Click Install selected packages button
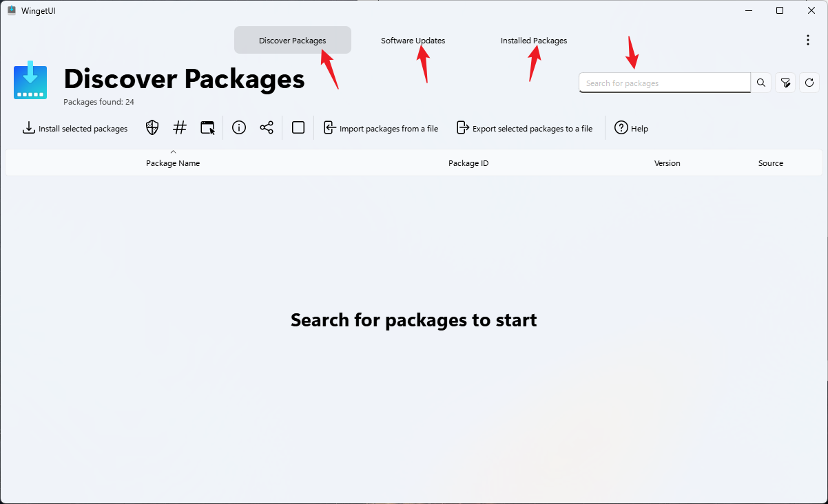Image resolution: width=828 pixels, height=504 pixels. coord(75,129)
